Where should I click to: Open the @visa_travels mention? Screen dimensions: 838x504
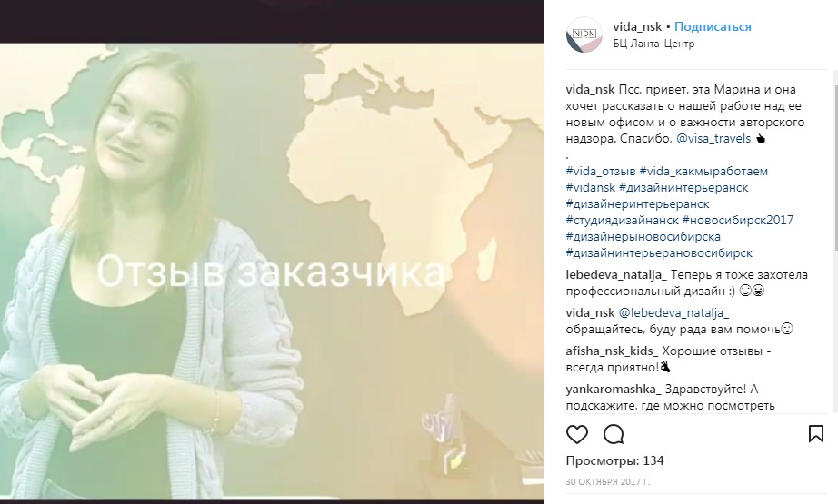pyautogui.click(x=713, y=139)
